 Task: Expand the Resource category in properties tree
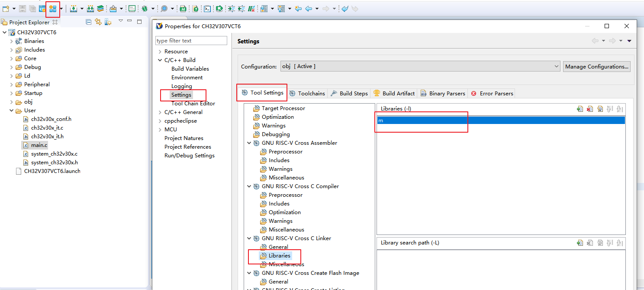(x=160, y=52)
